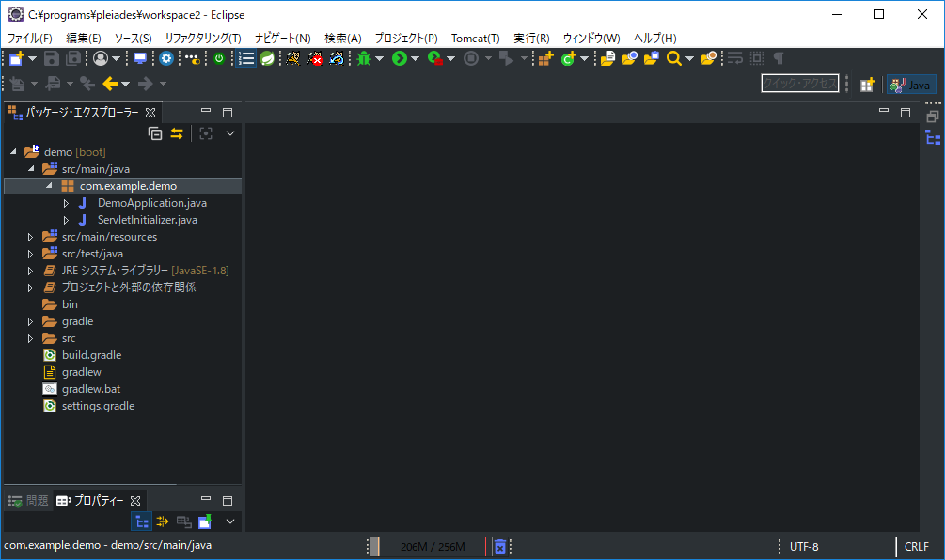Click the Open Perspective icon
The width and height of the screenshot is (945, 560).
tap(867, 85)
